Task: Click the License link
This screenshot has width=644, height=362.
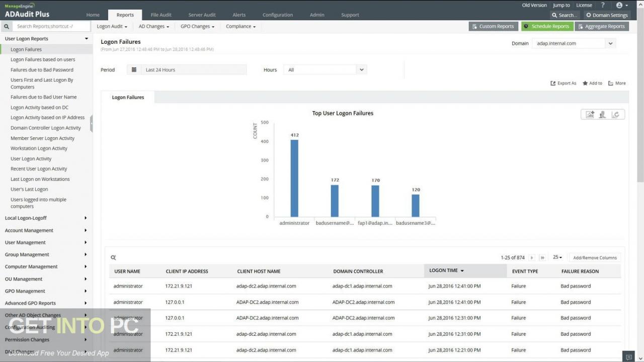Action: coord(584,5)
